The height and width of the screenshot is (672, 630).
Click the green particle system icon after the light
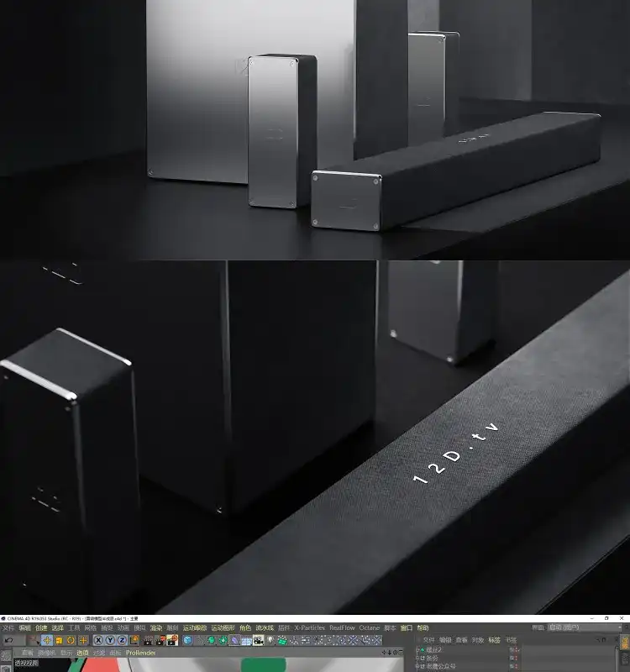pyautogui.click(x=282, y=640)
